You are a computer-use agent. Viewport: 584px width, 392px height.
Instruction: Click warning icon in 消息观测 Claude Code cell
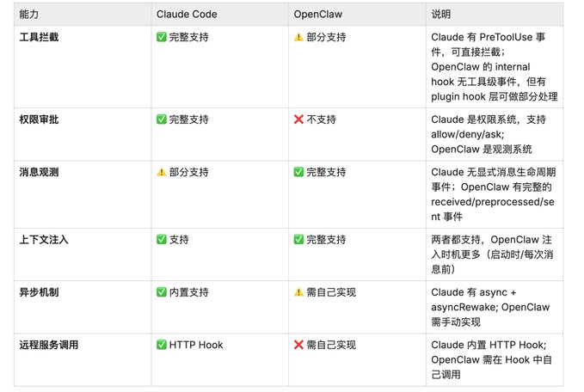click(x=162, y=172)
